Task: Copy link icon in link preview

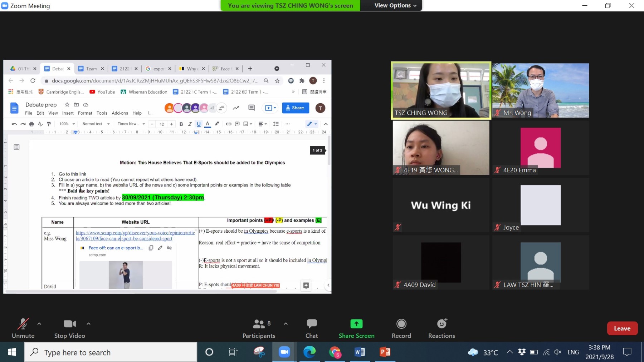Action: pos(151,248)
